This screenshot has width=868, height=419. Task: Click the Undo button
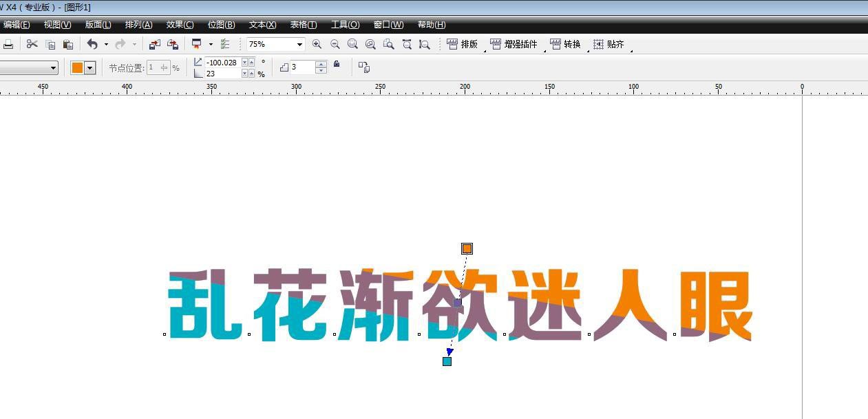[93, 43]
